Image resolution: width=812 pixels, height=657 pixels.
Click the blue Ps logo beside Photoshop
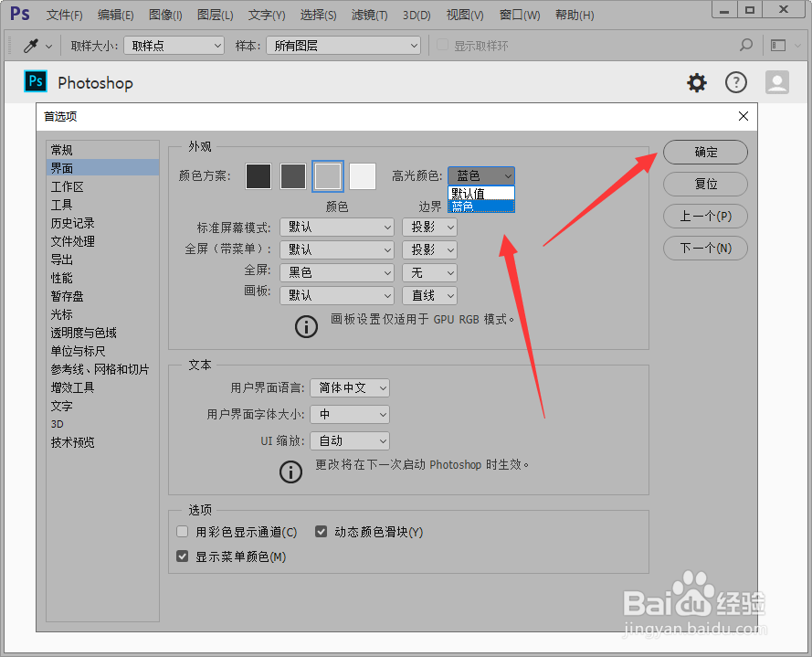pos(36,81)
